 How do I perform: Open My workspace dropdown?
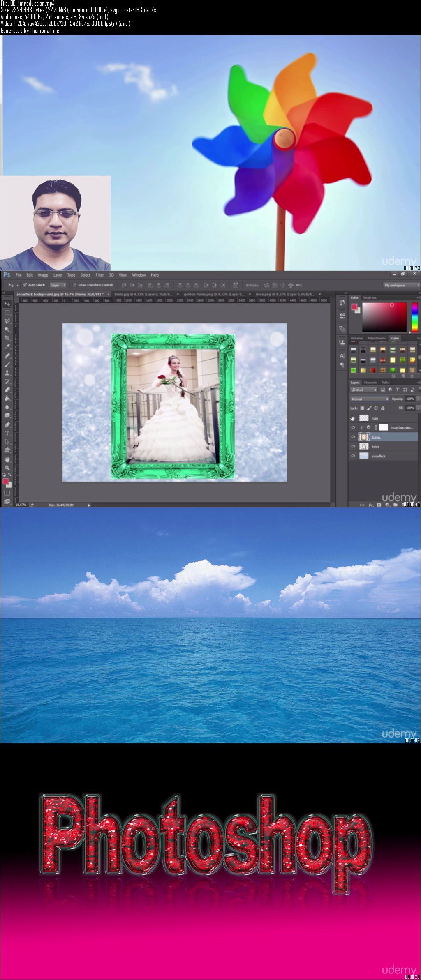tap(401, 285)
